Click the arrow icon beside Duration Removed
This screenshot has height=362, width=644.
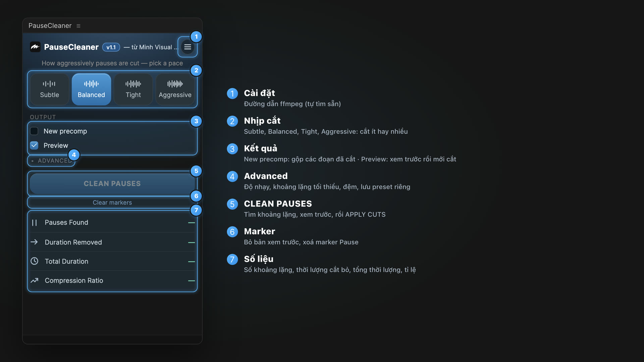[34, 242]
